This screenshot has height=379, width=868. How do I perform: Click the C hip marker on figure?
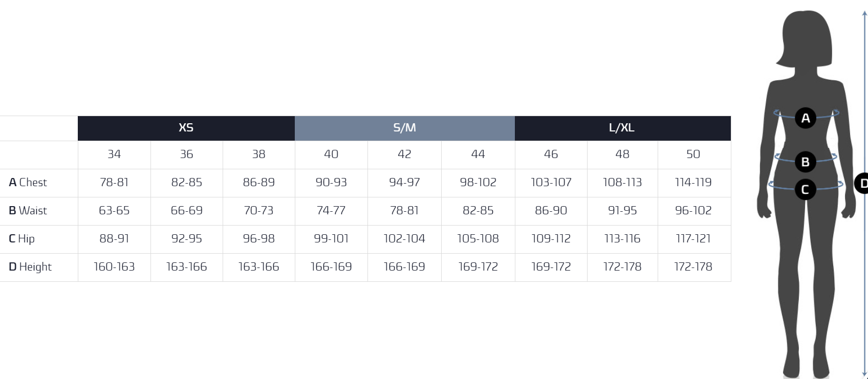[x=805, y=190]
